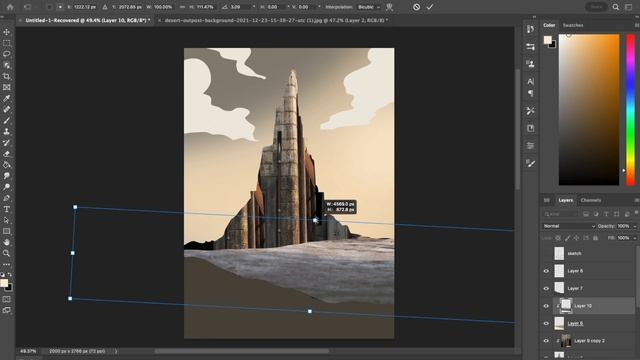
Task: Open the workspace switcher icon
Action: 629,7
